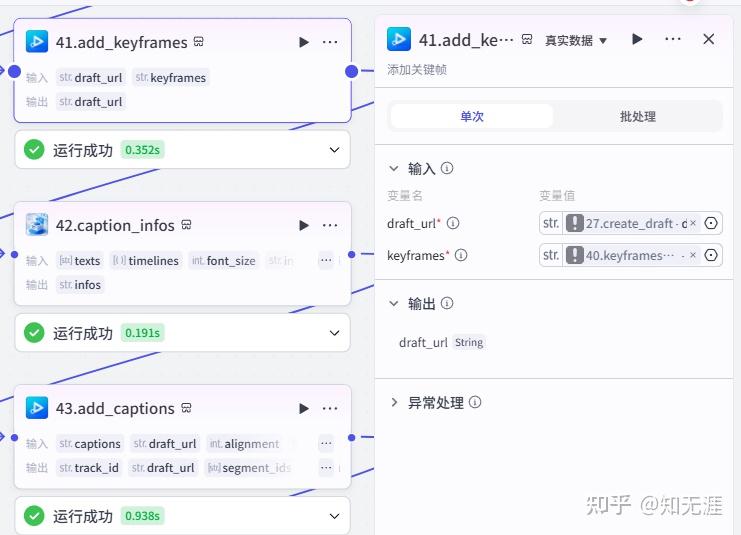Viewport: 741px width, 535px height.
Task: Click the badge icon beside 41.add_keyframes title
Action: (x=199, y=42)
